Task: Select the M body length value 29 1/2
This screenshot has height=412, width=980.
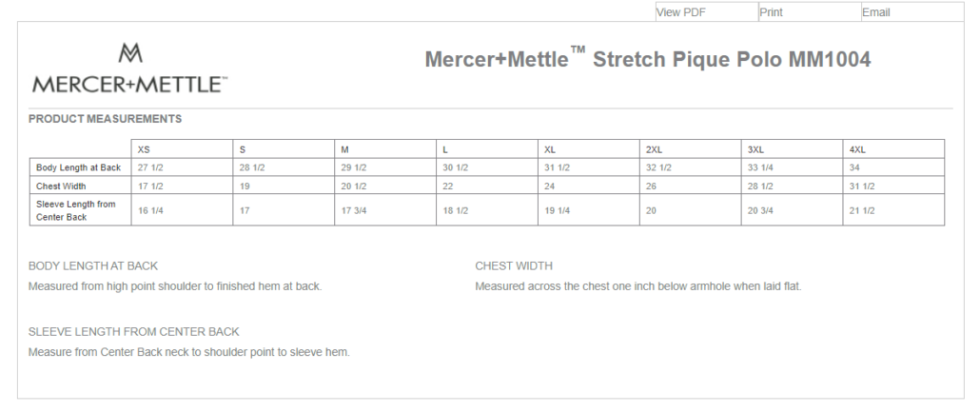Action: pyautogui.click(x=354, y=167)
